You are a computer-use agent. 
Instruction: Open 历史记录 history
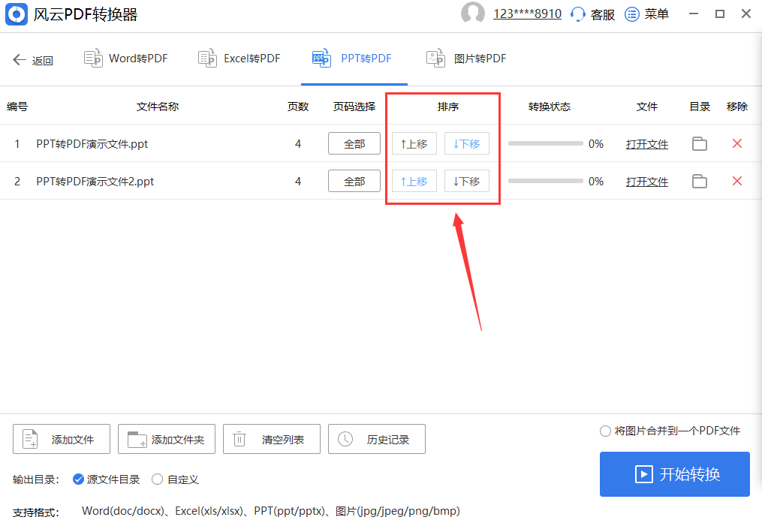pos(377,439)
